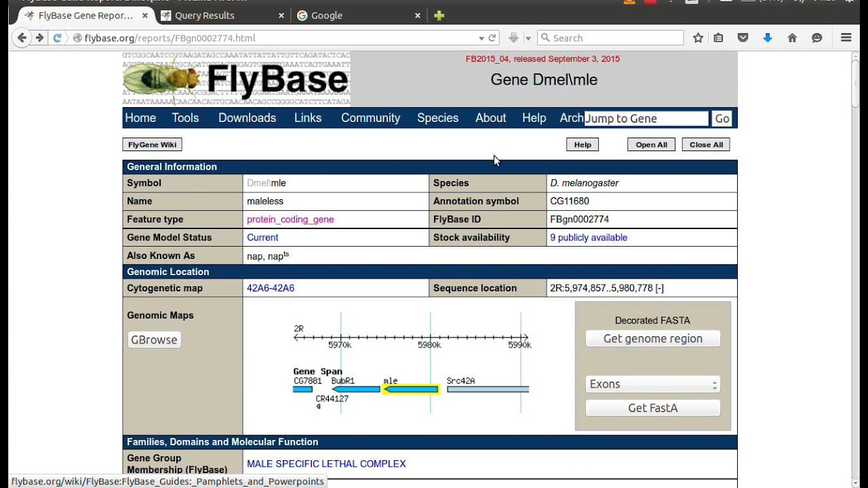Open the Current gene model status link

tap(262, 238)
